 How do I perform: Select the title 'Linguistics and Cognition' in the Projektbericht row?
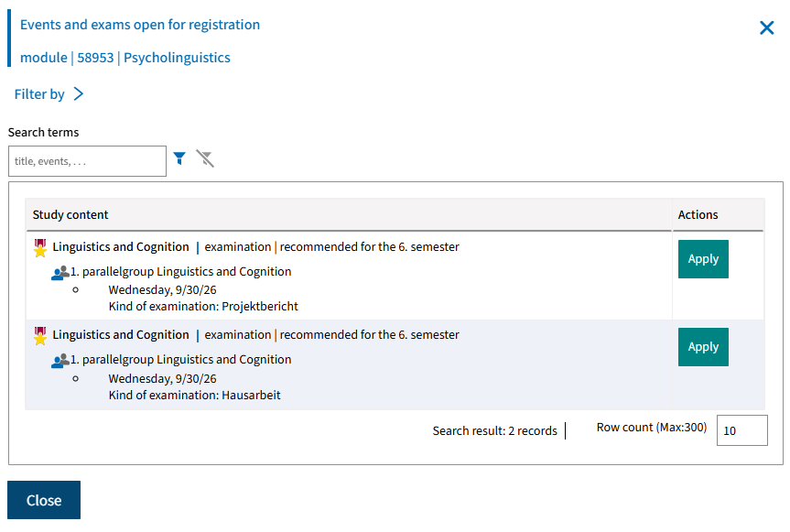[x=121, y=247]
